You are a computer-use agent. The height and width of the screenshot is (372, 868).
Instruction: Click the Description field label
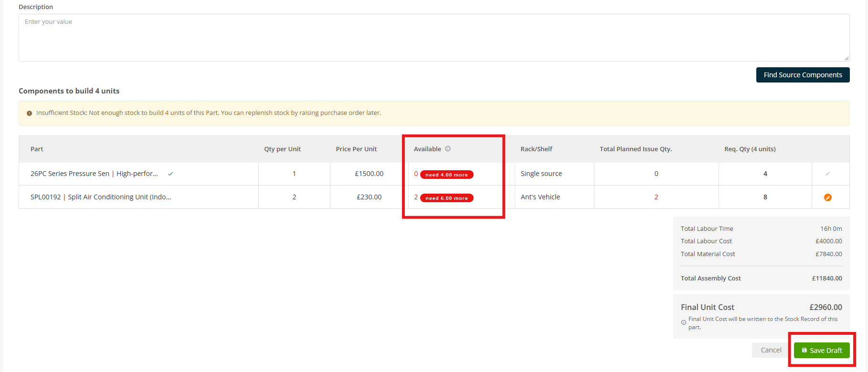pos(36,7)
